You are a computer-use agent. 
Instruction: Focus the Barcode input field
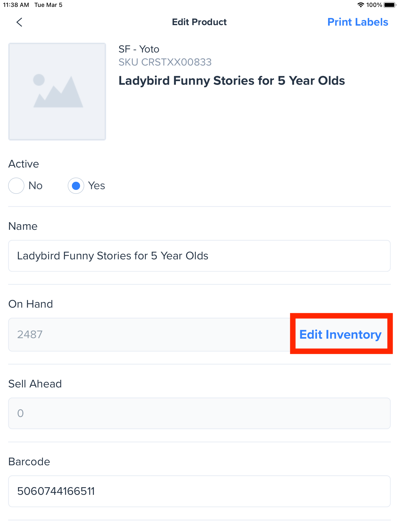pos(199,491)
